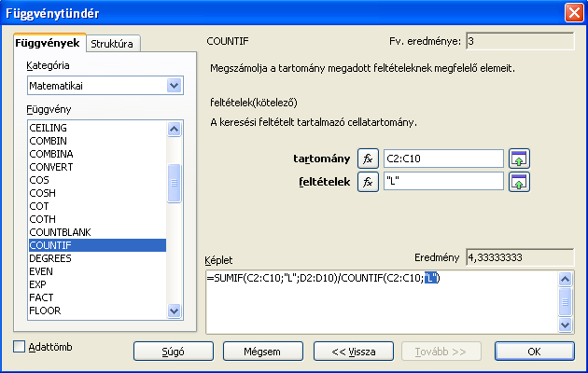The height and width of the screenshot is (373, 588).
Task: Click function list scroll down arrow
Action: pos(174,311)
